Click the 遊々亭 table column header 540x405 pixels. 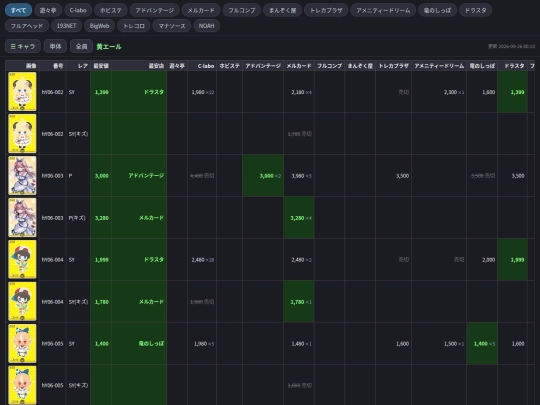pyautogui.click(x=177, y=66)
